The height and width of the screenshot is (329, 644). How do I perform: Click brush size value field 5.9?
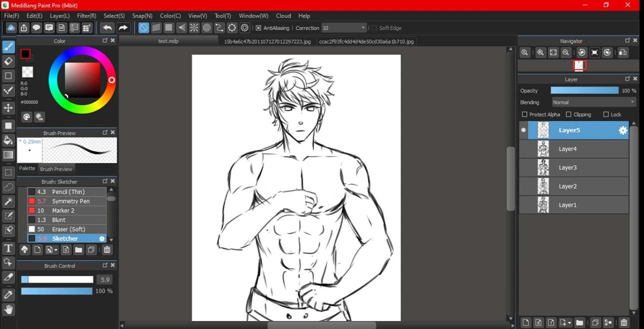(104, 280)
